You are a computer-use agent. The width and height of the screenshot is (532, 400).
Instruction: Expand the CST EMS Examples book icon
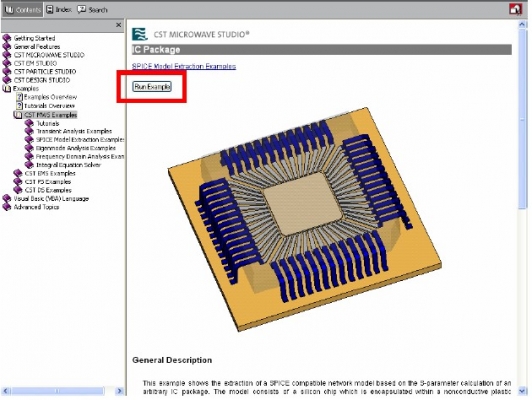click(18, 173)
